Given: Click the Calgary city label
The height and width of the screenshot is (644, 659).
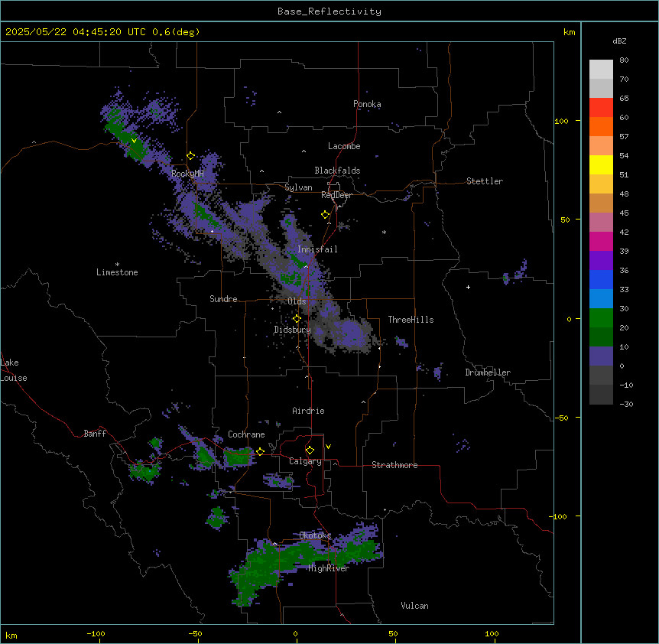Looking at the screenshot, I should pyautogui.click(x=305, y=461).
